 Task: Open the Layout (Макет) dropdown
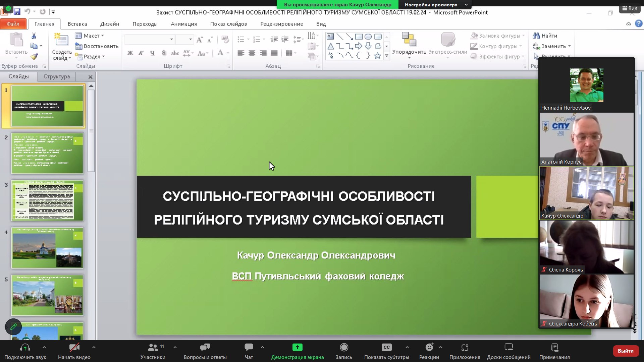coord(90,36)
